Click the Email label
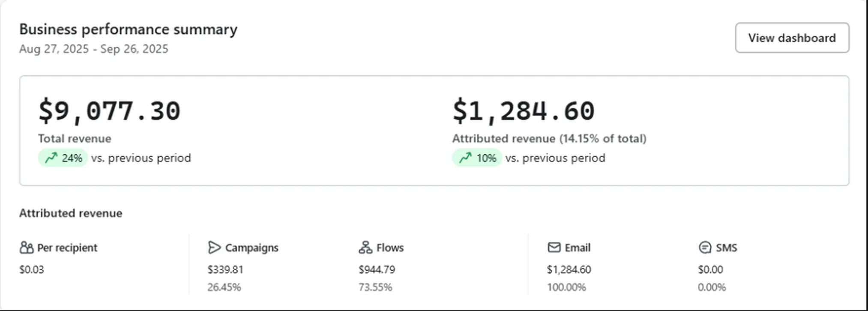868x311 pixels. (578, 248)
